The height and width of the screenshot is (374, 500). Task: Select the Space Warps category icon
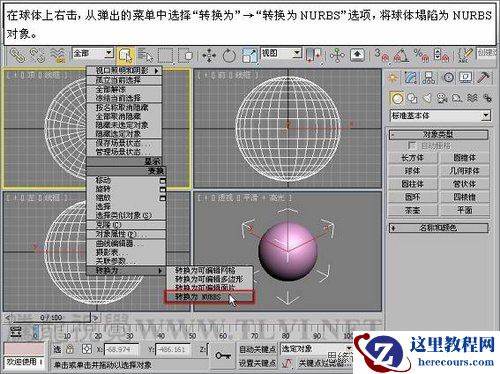472,98
